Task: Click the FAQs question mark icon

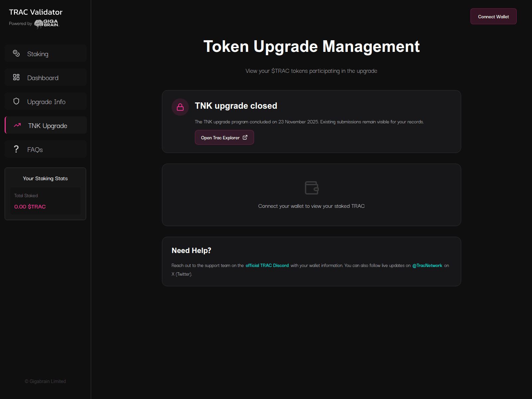Action: click(x=16, y=149)
